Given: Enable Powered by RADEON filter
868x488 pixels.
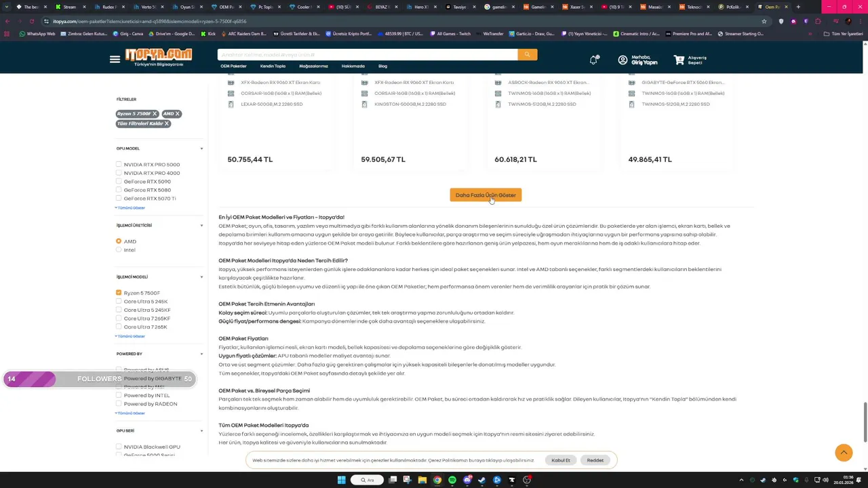Looking at the screenshot, I should [119, 404].
